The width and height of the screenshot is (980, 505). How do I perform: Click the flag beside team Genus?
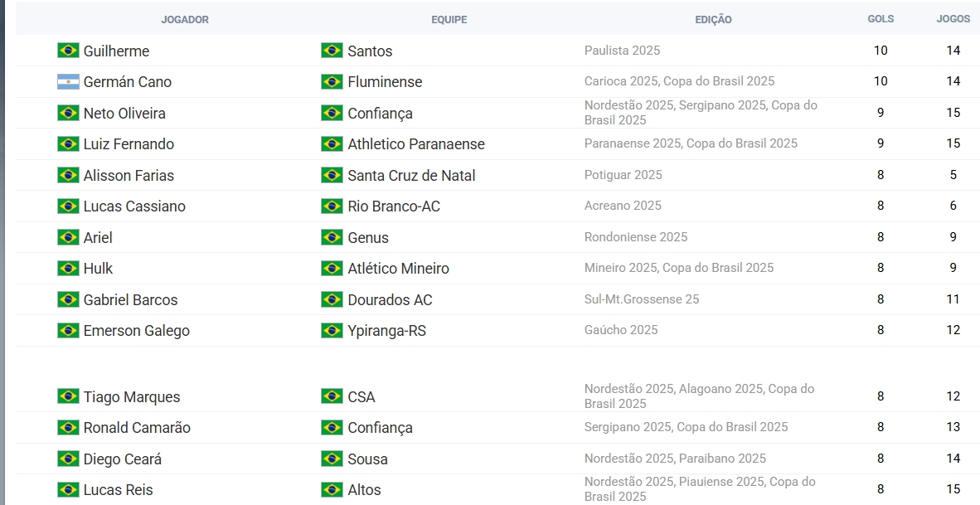332,237
